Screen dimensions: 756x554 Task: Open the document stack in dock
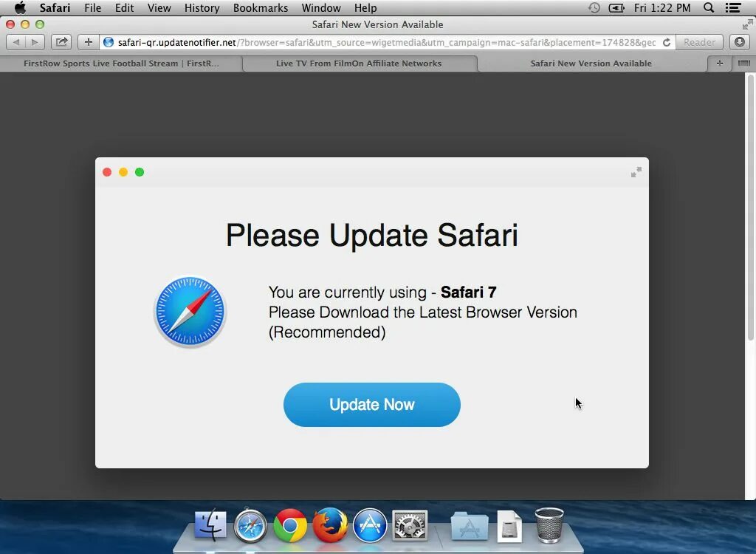tap(509, 526)
